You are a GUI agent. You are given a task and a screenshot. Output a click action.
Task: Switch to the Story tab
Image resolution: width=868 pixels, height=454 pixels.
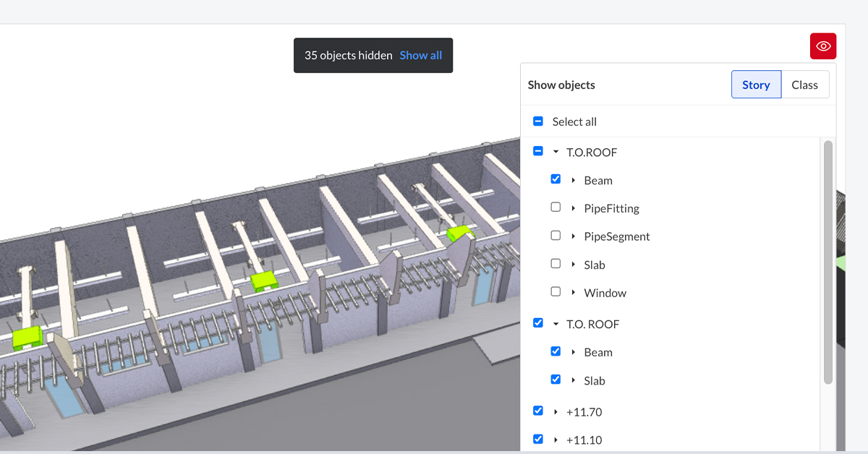(756, 85)
